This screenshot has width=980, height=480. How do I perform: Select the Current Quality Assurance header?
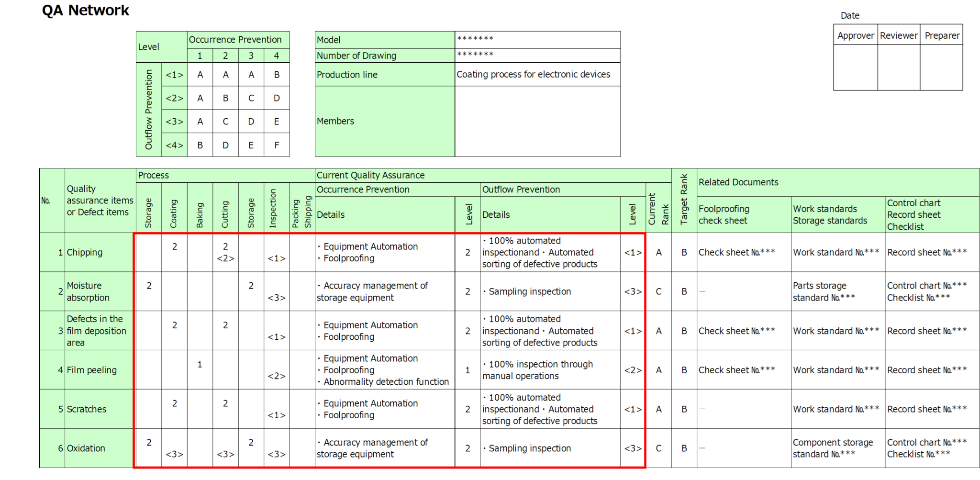click(493, 175)
